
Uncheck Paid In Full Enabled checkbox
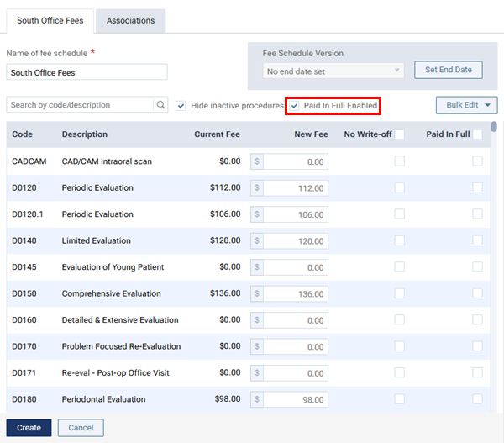click(x=294, y=106)
